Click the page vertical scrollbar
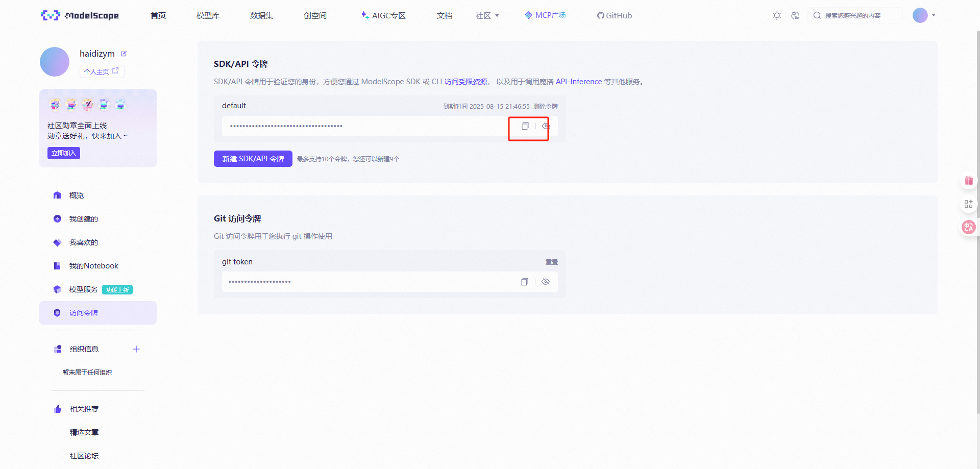 978,222
